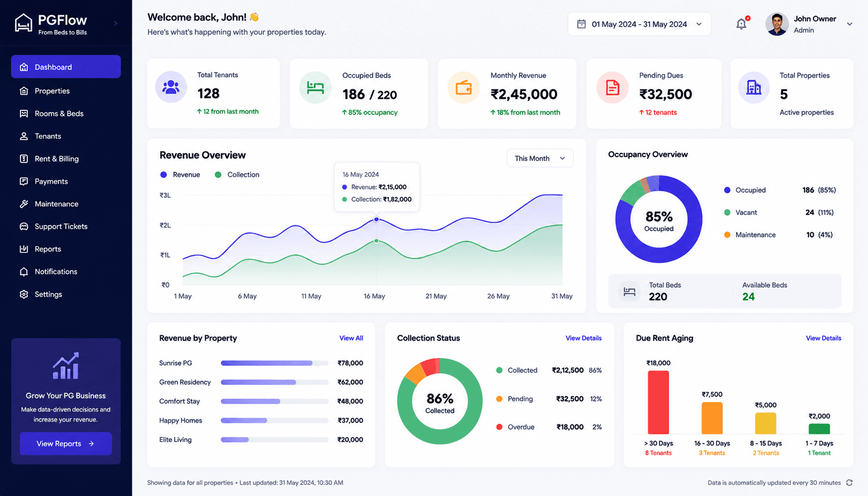This screenshot has height=496, width=868.
Task: Click the Maintenance wrench icon
Action: coord(24,204)
